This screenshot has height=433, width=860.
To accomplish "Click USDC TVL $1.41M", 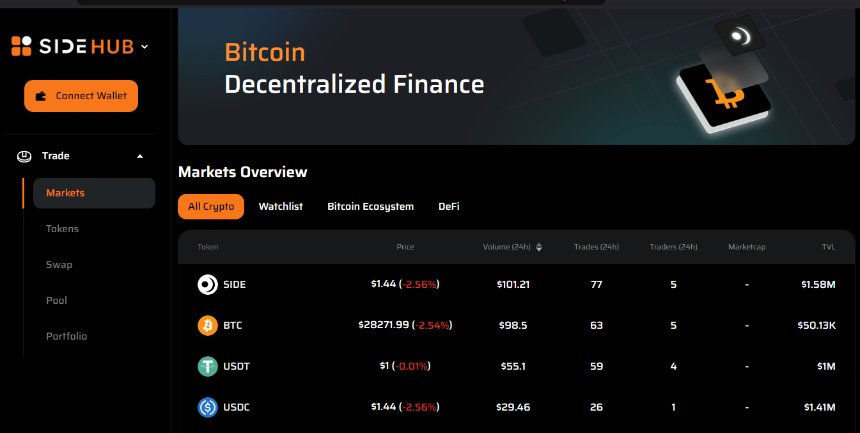I will pos(819,407).
